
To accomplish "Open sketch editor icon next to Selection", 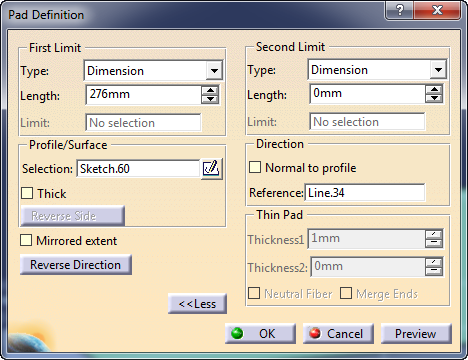I will pos(211,169).
